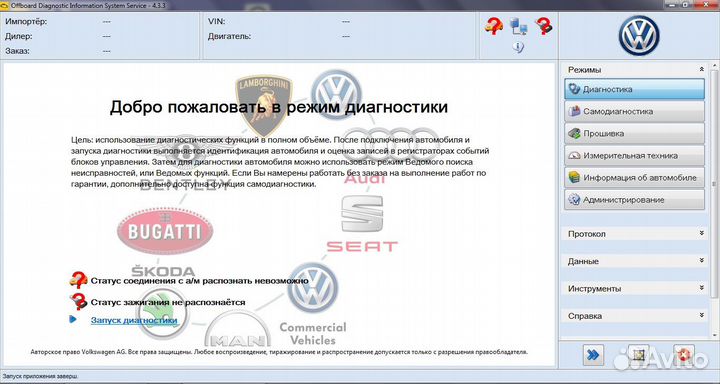The image size is (720, 384).
Task: Click the status bar 'Запуск приложения заверш.' text
Action: pyautogui.click(x=39, y=376)
